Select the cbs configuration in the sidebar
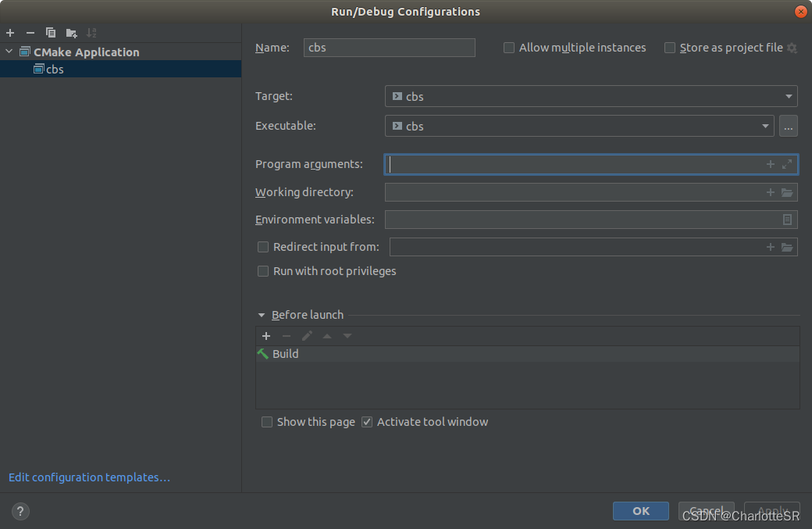Viewport: 812px width, 529px height. pyautogui.click(x=55, y=69)
